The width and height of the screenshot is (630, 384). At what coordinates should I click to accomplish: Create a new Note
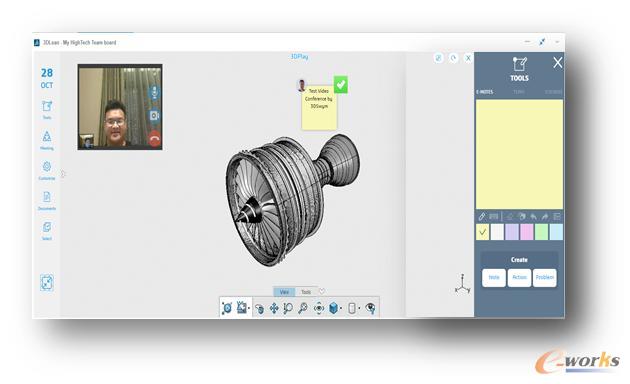[494, 278]
